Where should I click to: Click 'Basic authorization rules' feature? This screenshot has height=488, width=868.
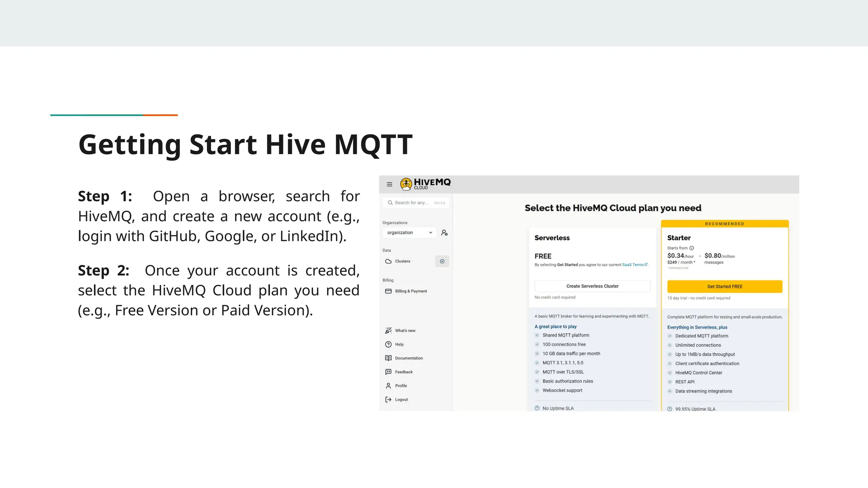click(x=568, y=381)
